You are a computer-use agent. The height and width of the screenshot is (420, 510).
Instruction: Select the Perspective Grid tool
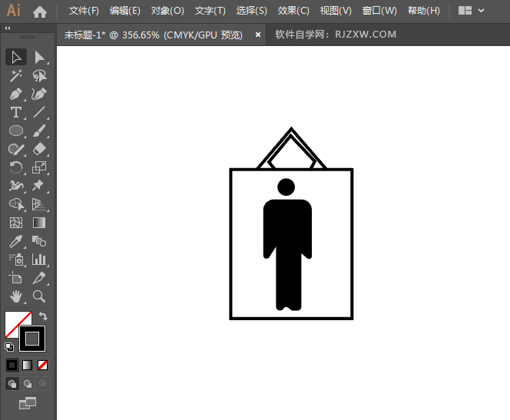[39, 204]
